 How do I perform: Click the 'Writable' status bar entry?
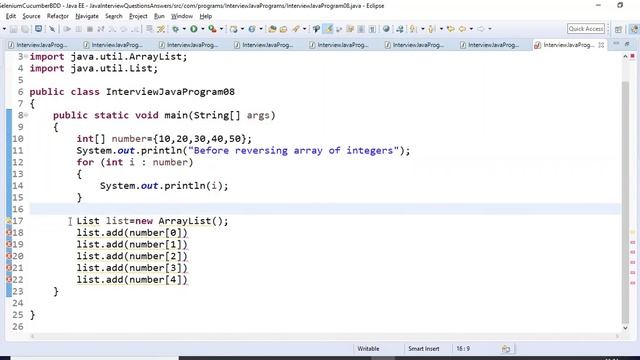click(x=368, y=349)
